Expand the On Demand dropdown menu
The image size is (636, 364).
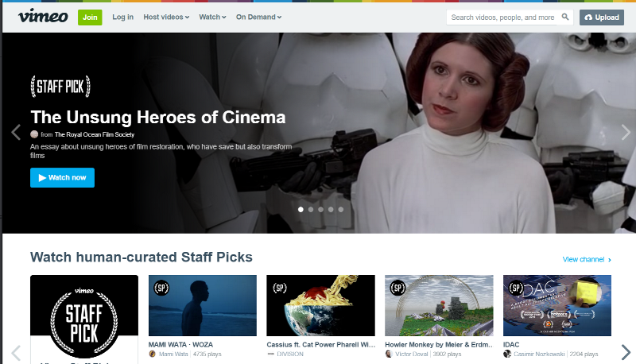pos(259,17)
